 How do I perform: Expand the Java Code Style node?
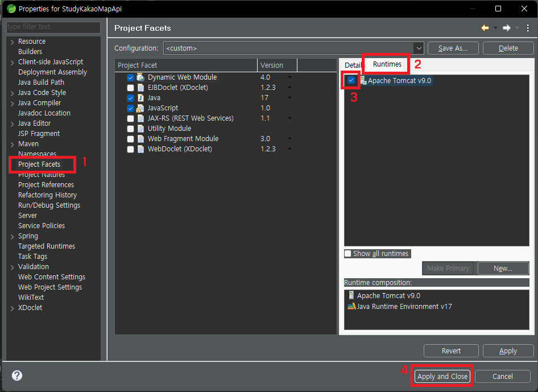pos(13,93)
